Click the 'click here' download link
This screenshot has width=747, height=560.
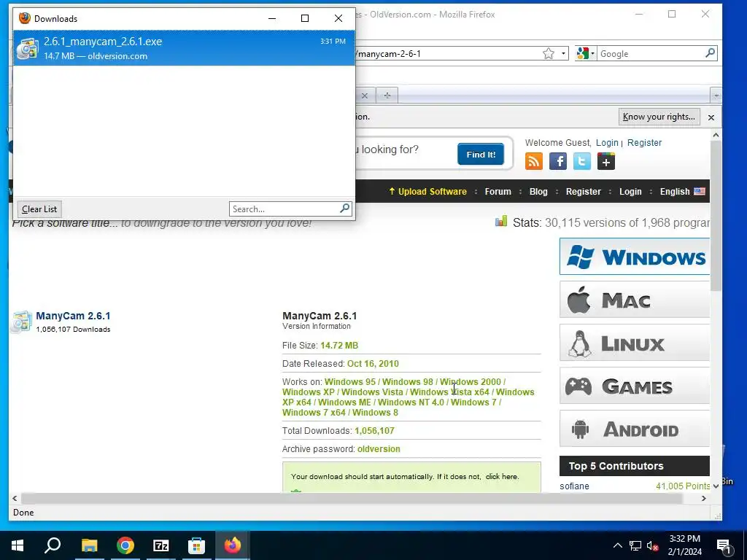[502, 477]
